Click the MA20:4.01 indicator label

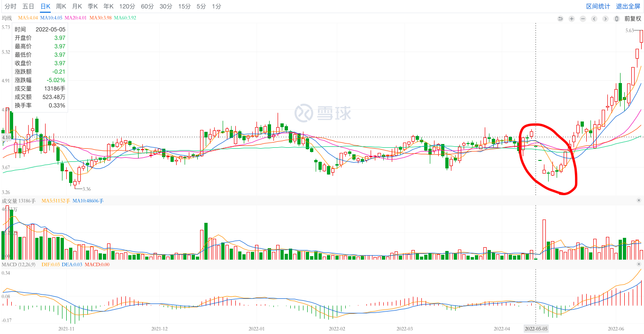(76, 18)
